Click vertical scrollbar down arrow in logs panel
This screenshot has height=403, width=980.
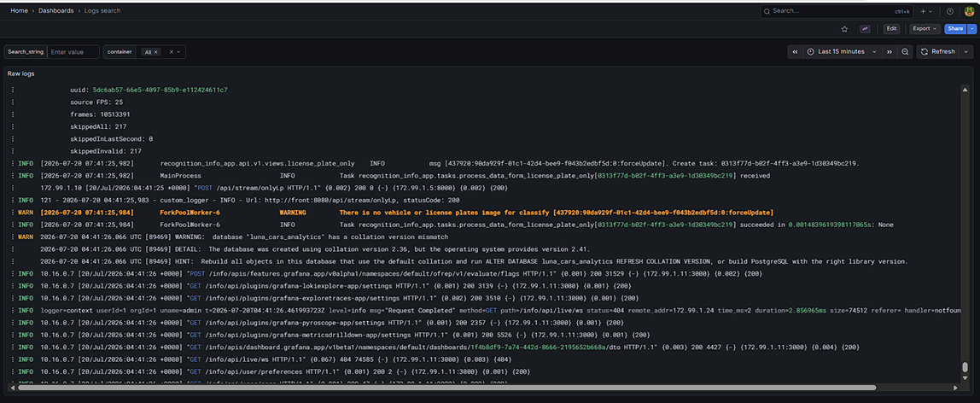click(x=965, y=380)
